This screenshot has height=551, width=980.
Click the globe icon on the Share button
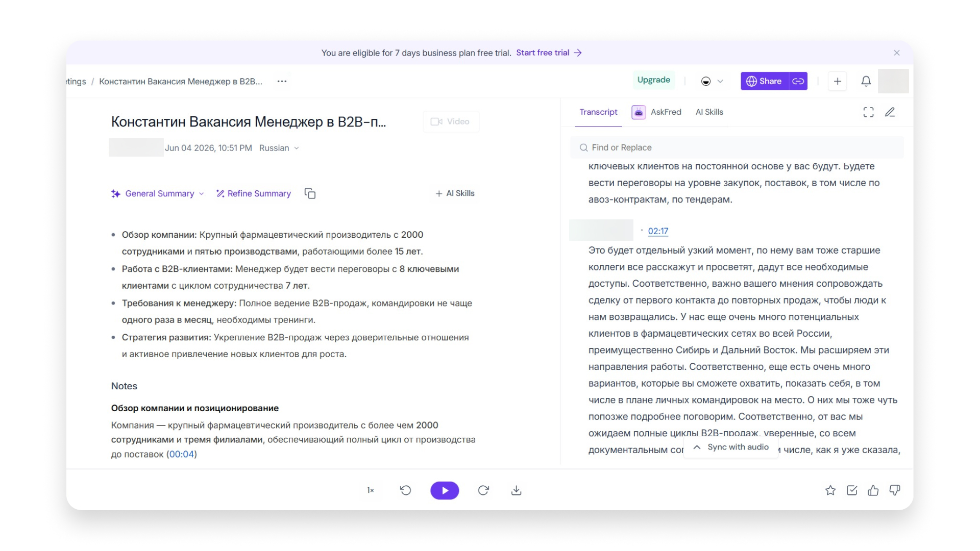tap(751, 81)
